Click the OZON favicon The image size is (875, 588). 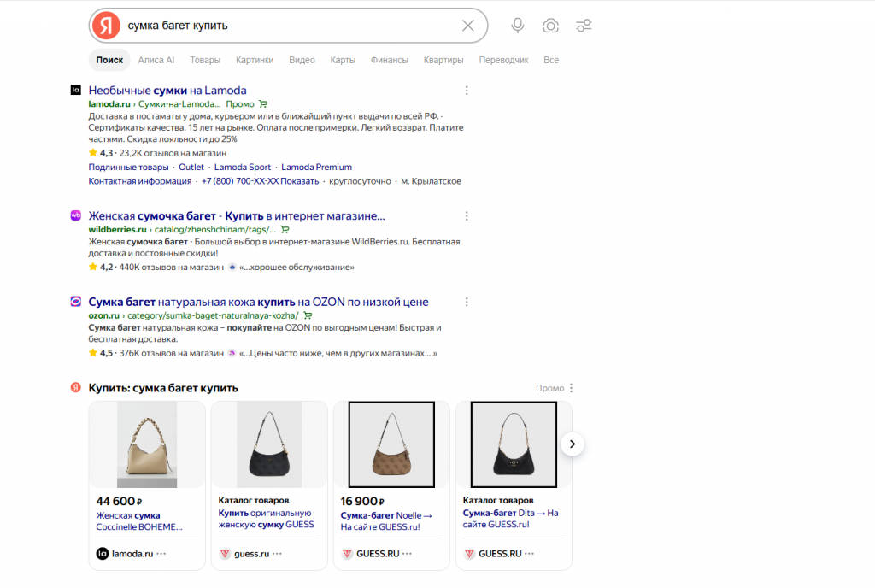pos(76,301)
